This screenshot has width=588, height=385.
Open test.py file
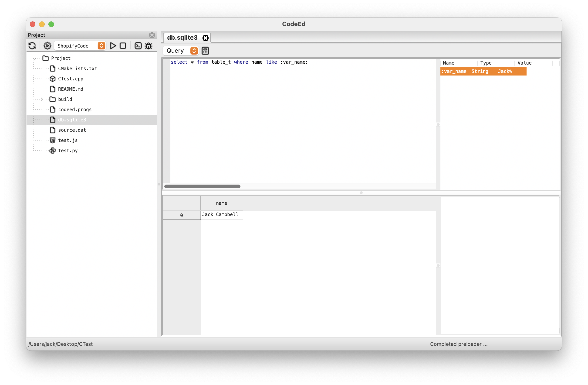pos(68,151)
